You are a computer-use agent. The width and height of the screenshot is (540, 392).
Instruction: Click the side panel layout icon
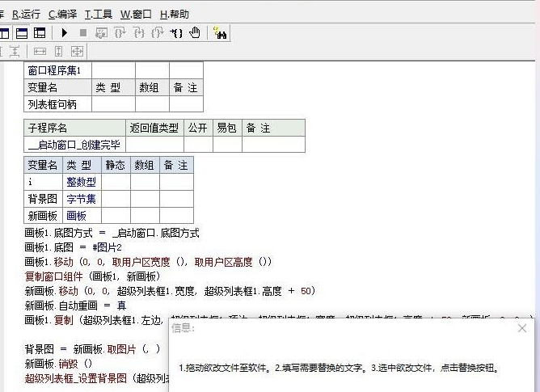[40, 33]
